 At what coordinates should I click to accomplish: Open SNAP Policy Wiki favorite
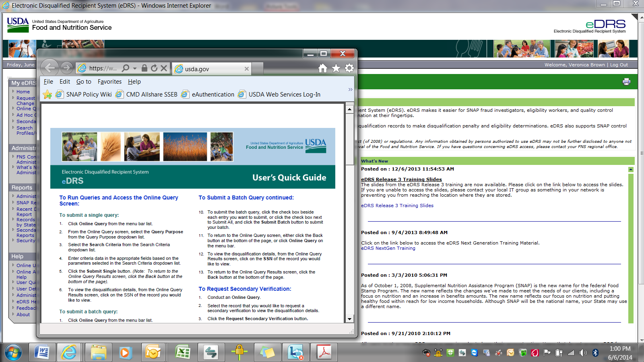[84, 95]
